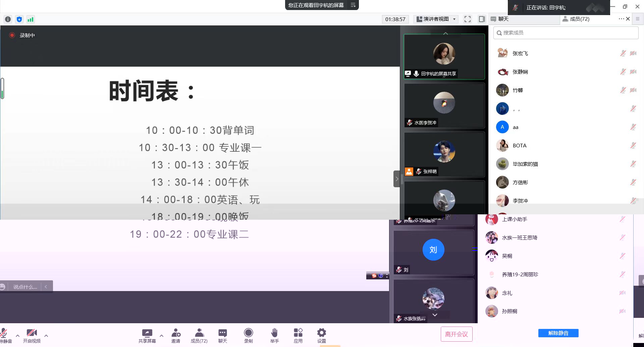The image size is (644, 347).
Task: Toggle BOTA's muted microphone icon
Action: [633, 145]
